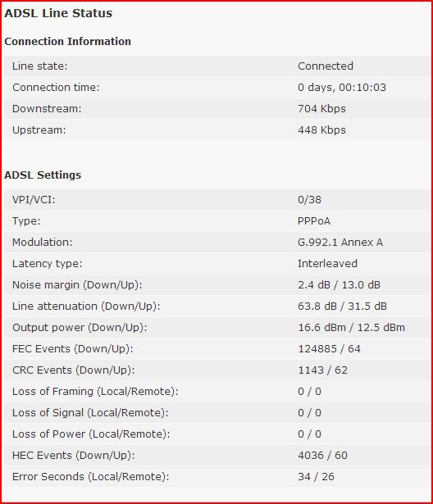433x504 pixels.
Task: Click the Modulation G.992.1 Annex A value
Action: [340, 242]
